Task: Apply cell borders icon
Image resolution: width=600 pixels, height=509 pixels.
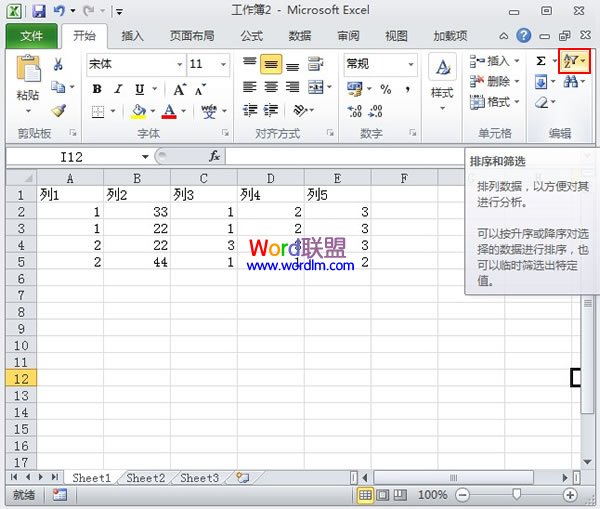Action: point(98,112)
